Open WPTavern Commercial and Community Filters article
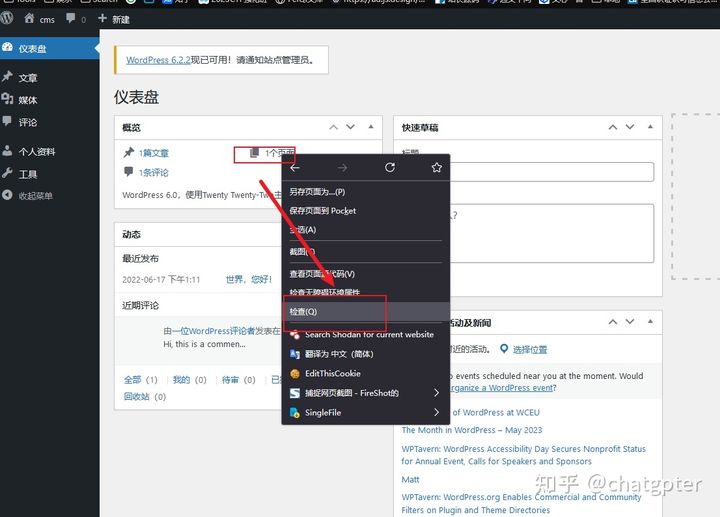720x517 pixels. (521, 503)
